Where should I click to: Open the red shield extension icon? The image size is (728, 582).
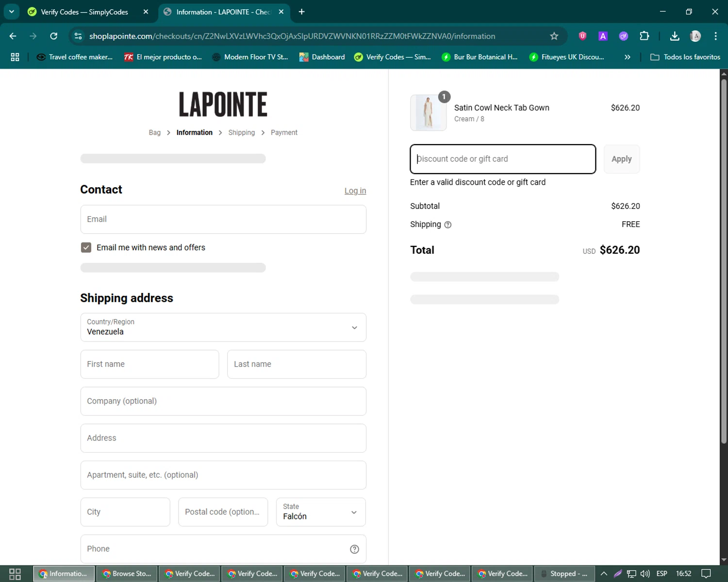tap(582, 36)
